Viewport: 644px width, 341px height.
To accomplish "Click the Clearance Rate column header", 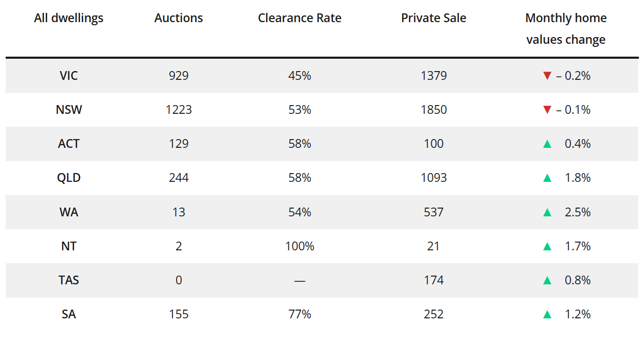I will 300,18.
